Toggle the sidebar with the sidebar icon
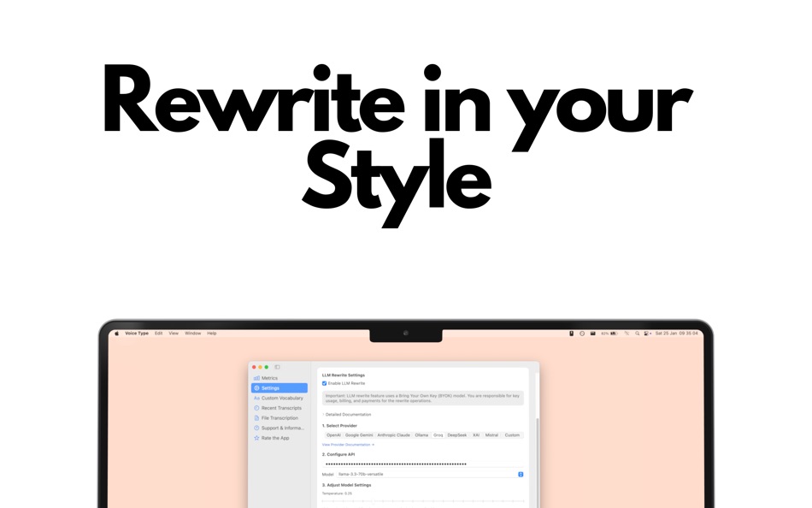This screenshot has width=812, height=508. coord(277,367)
